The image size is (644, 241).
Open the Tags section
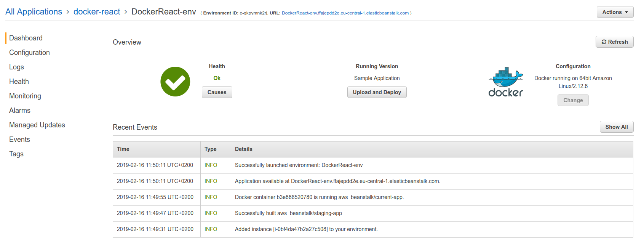click(16, 154)
